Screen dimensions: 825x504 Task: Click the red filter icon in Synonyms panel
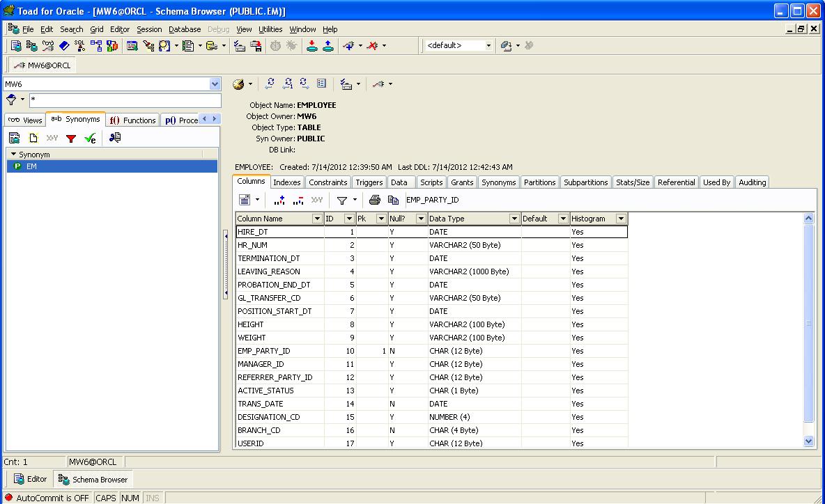[x=71, y=139]
